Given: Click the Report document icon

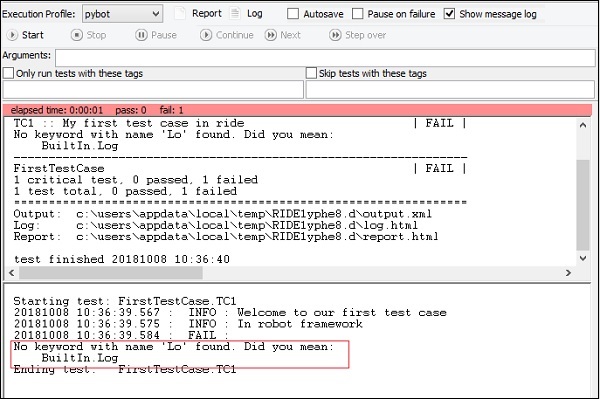Looking at the screenshot, I should tap(180, 14).
